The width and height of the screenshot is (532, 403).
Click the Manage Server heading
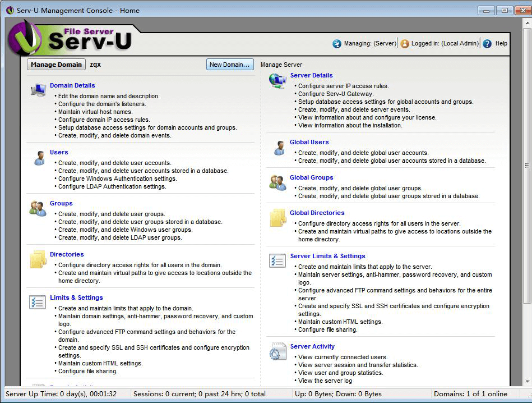pyautogui.click(x=281, y=65)
